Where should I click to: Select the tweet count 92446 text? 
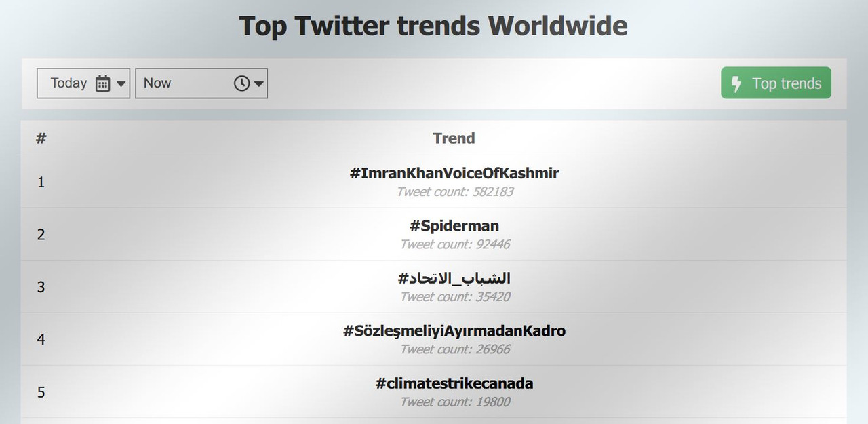(x=455, y=244)
